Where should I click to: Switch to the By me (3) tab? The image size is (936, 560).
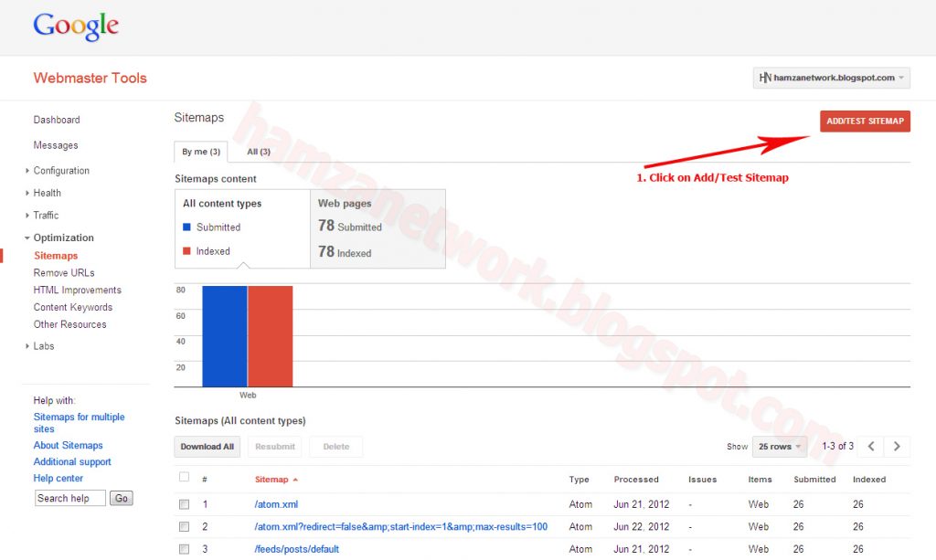[x=201, y=152]
